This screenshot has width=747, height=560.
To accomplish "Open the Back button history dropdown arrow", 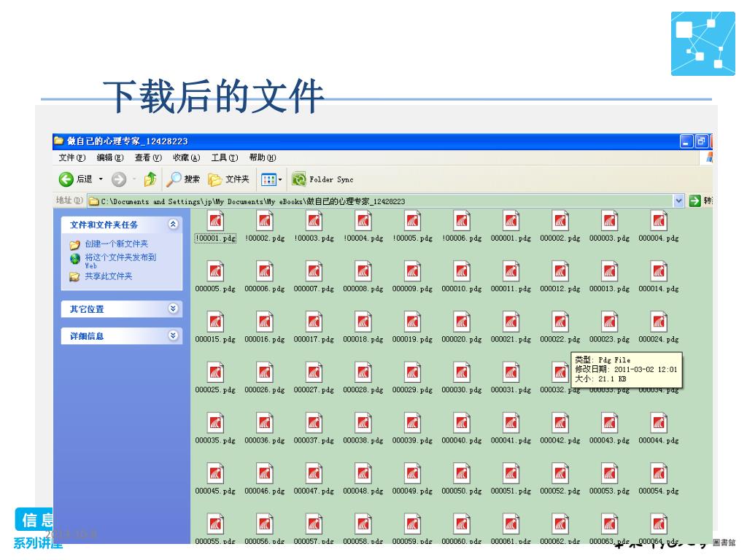I will 101,179.
